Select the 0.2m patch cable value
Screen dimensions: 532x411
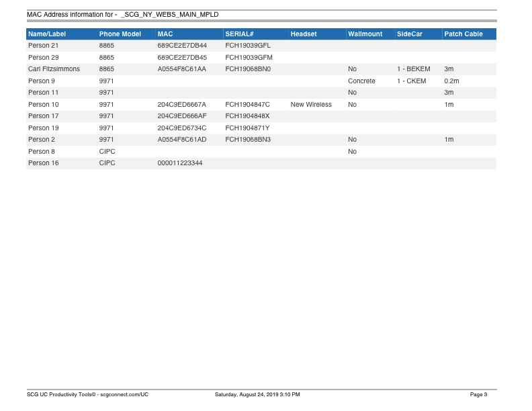[x=451, y=81]
